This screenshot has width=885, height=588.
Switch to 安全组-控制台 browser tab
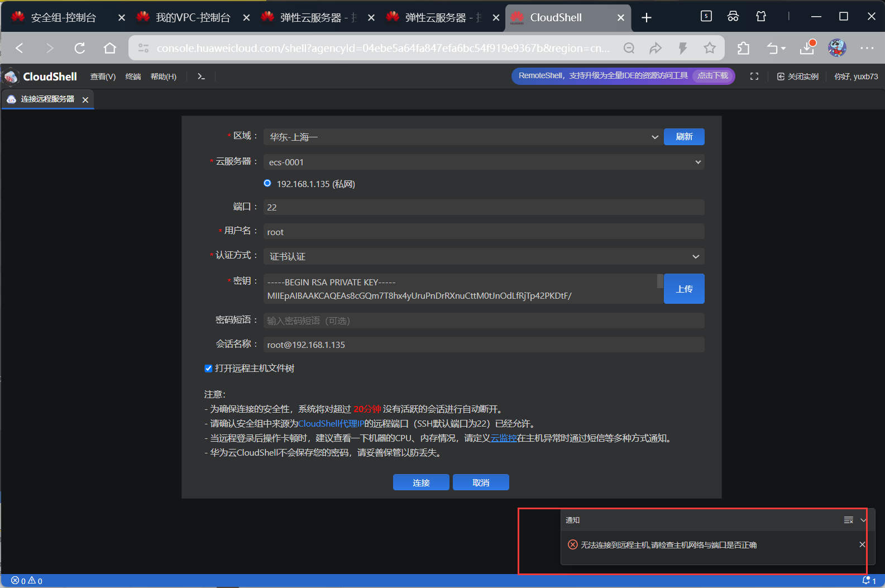[63, 18]
